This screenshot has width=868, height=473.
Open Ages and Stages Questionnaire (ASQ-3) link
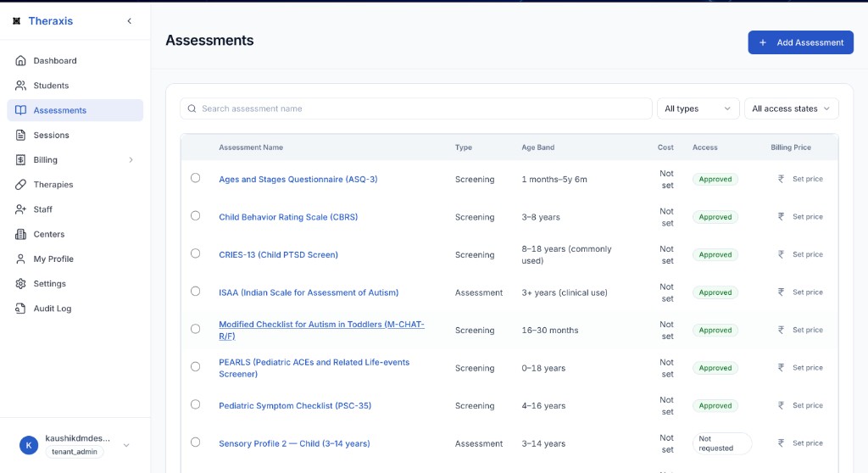(x=298, y=180)
